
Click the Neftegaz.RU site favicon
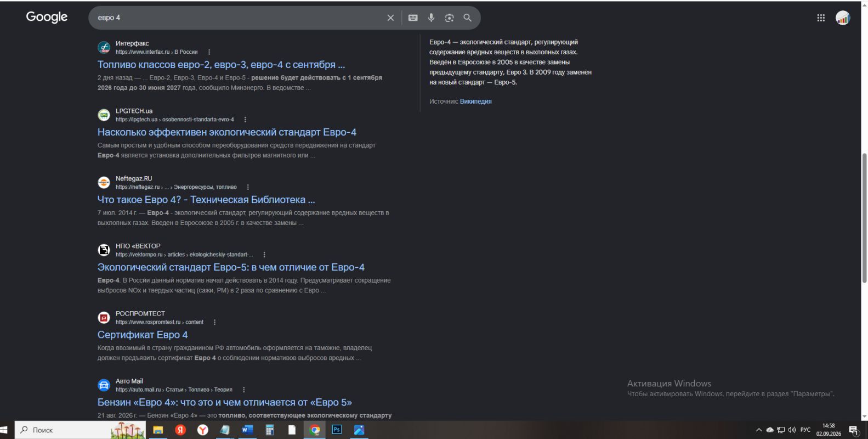point(104,182)
